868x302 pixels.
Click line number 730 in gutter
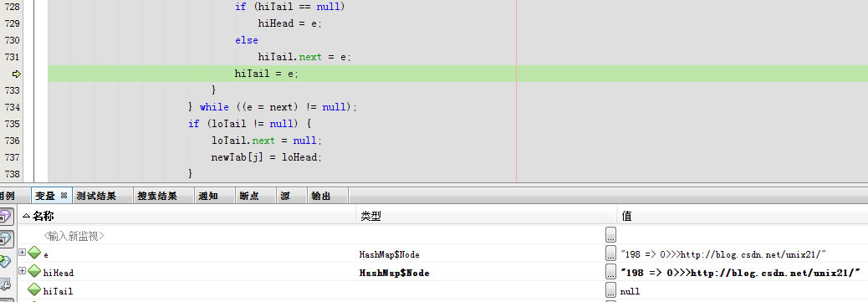pyautogui.click(x=12, y=40)
